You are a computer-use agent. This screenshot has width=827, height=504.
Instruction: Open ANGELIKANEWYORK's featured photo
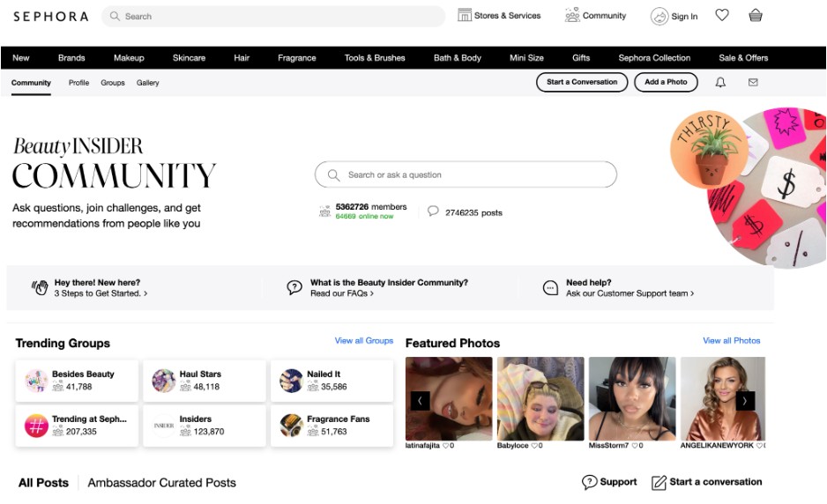click(723, 398)
